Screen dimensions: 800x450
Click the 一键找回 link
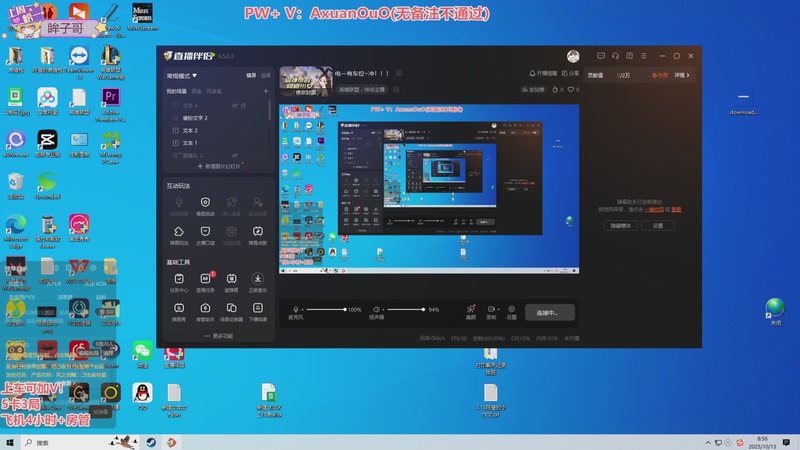coord(654,210)
